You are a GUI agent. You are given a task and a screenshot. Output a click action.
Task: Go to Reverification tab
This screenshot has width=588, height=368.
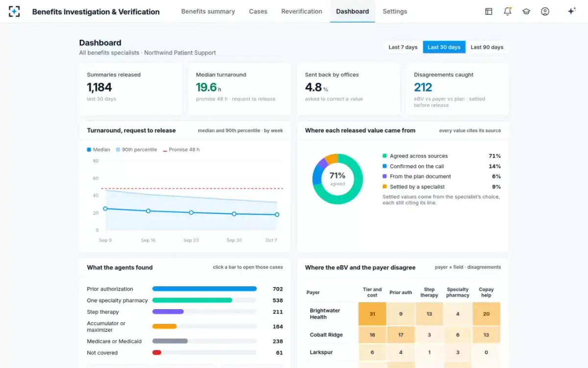(x=302, y=11)
